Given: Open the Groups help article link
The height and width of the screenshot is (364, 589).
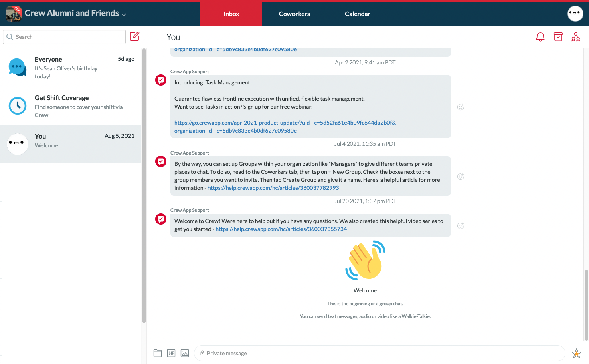Looking at the screenshot, I should 273,187.
